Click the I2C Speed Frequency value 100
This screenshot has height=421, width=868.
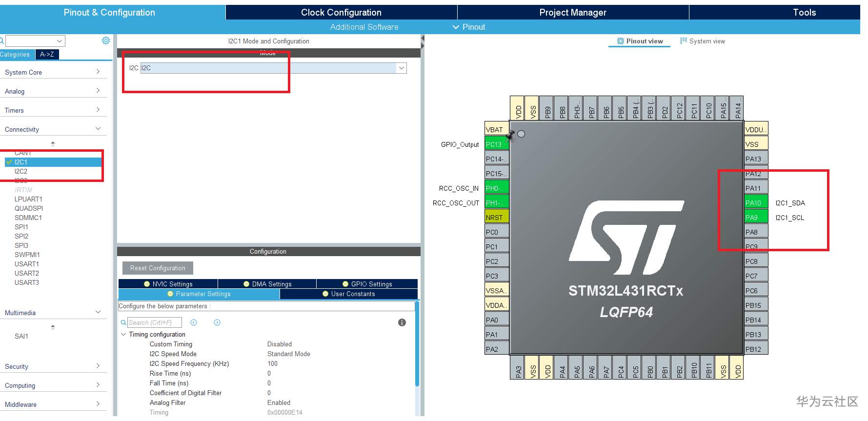point(272,364)
